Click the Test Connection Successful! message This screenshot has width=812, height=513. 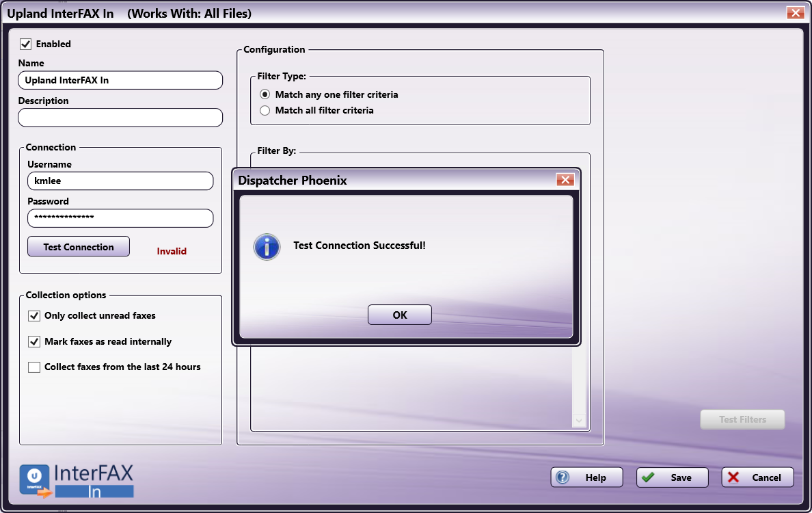pos(360,246)
